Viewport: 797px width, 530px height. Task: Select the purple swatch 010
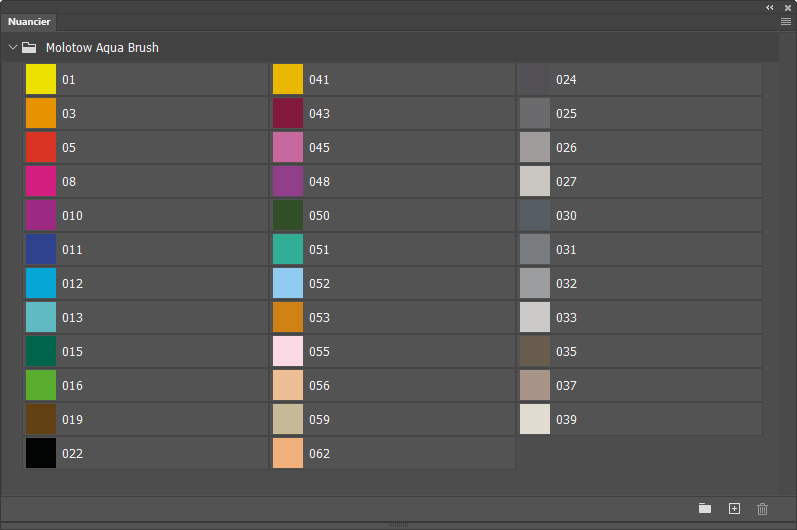coord(41,215)
